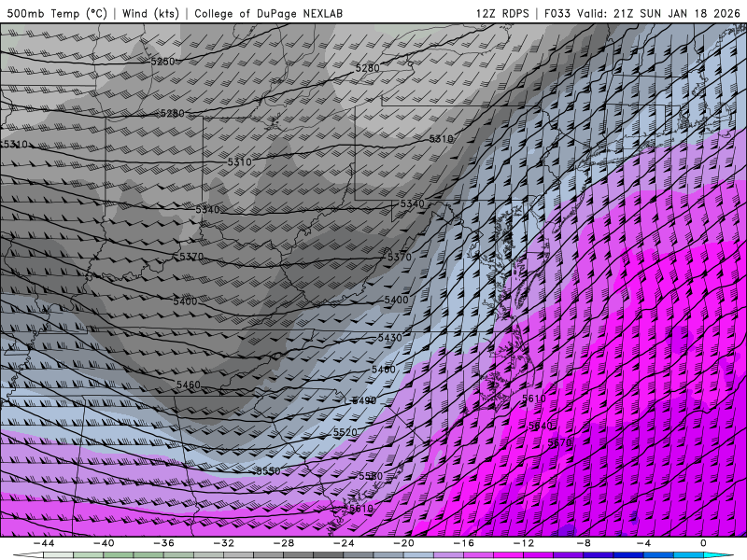Click the -20 colorbar tick label

(403, 543)
